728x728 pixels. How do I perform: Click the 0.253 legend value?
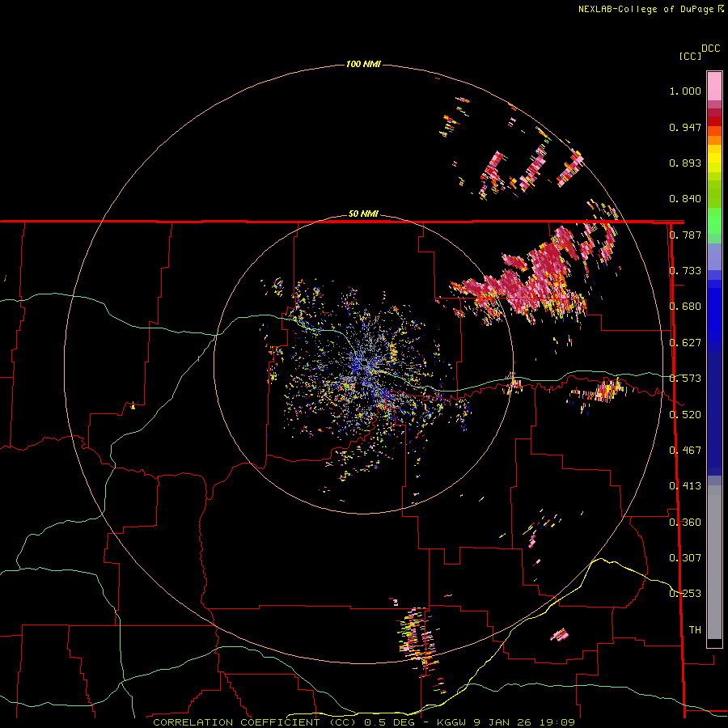(x=685, y=594)
